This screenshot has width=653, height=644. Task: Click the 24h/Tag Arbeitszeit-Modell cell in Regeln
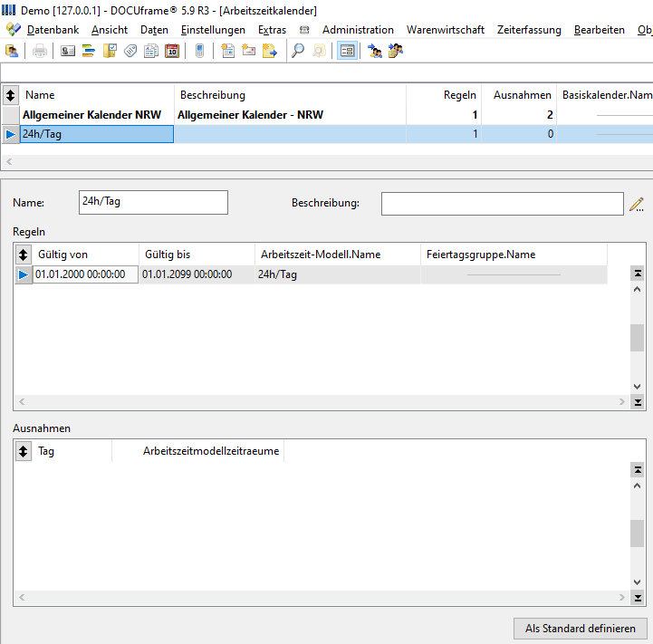pyautogui.click(x=338, y=274)
